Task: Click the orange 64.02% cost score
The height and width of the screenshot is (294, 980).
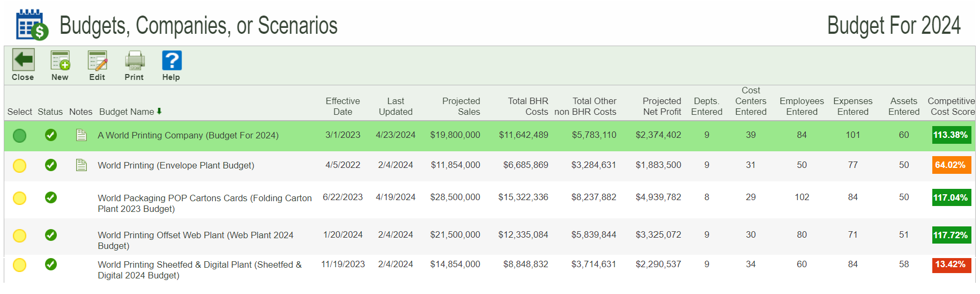Action: click(x=952, y=165)
